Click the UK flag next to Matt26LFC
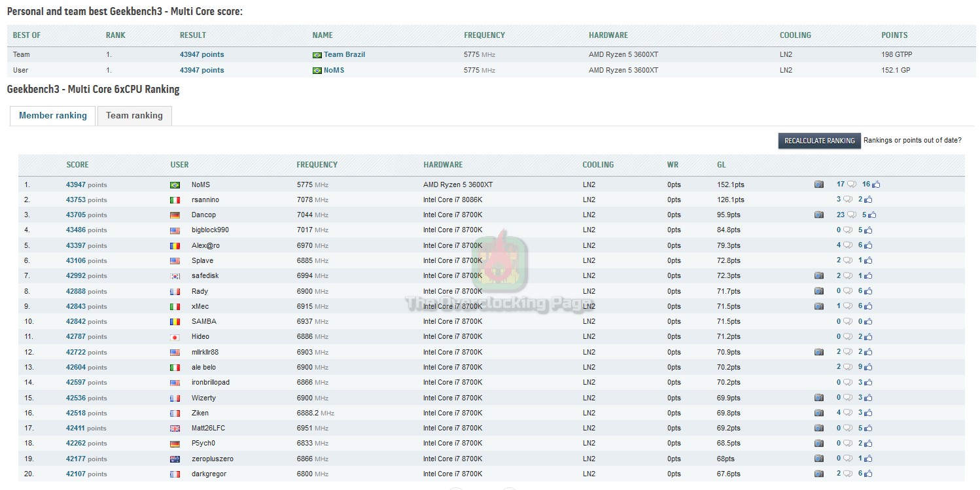 175,428
